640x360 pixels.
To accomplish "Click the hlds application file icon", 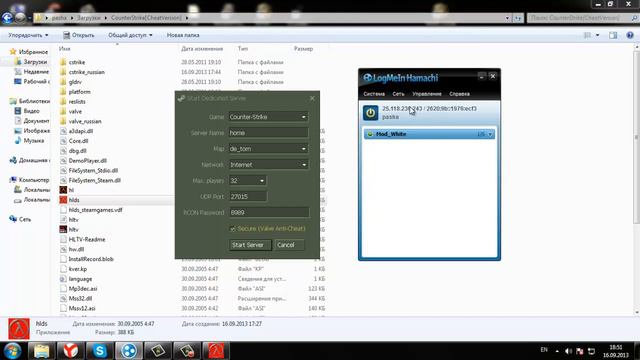I will pyautogui.click(x=63, y=200).
